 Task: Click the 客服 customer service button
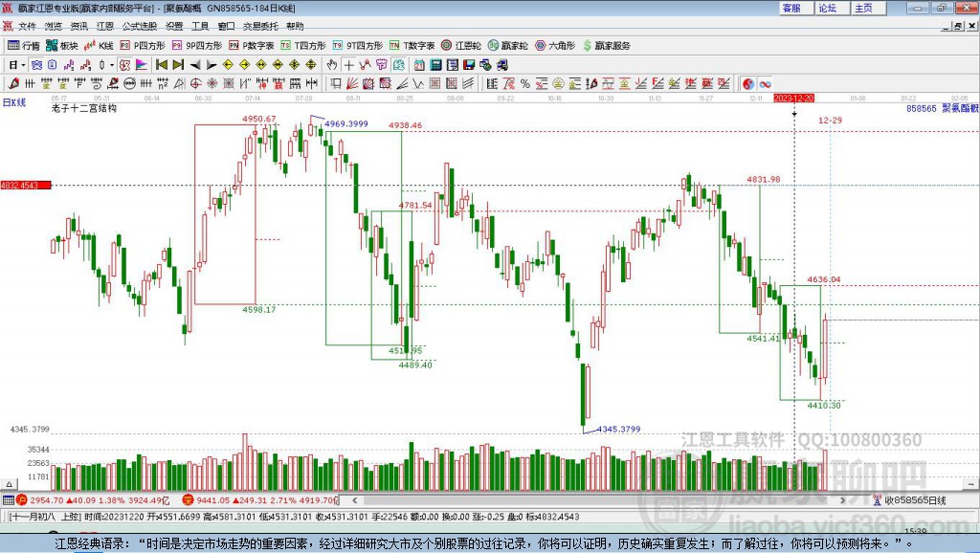(x=795, y=8)
